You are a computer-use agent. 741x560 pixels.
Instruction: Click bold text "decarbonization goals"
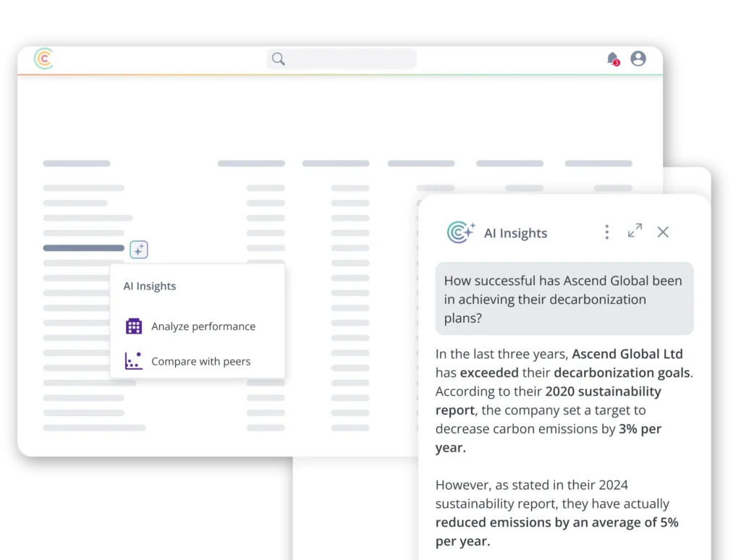coord(622,373)
